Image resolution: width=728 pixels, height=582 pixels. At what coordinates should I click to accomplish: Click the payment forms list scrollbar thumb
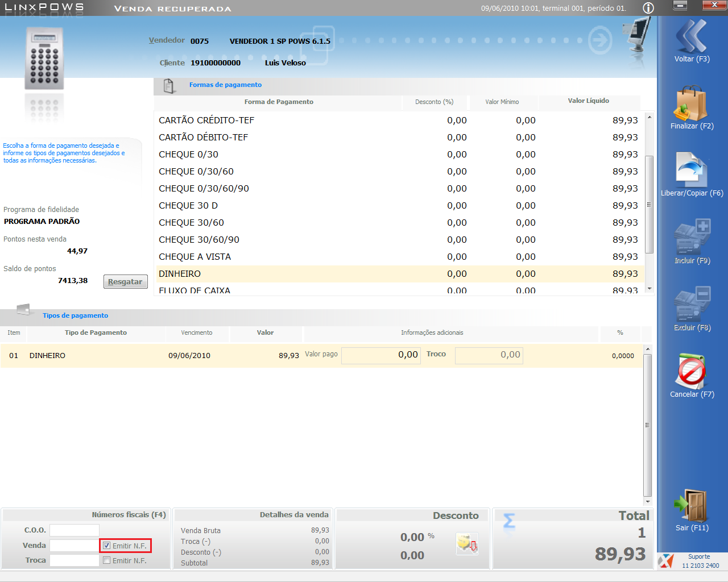pos(649,204)
